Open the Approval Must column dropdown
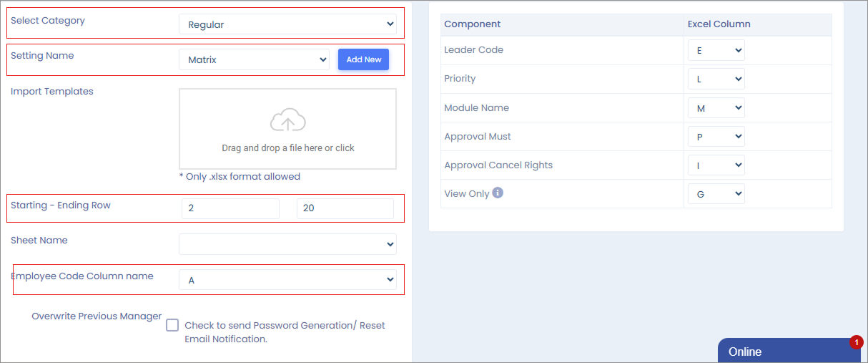The height and width of the screenshot is (363, 868). pos(716,137)
